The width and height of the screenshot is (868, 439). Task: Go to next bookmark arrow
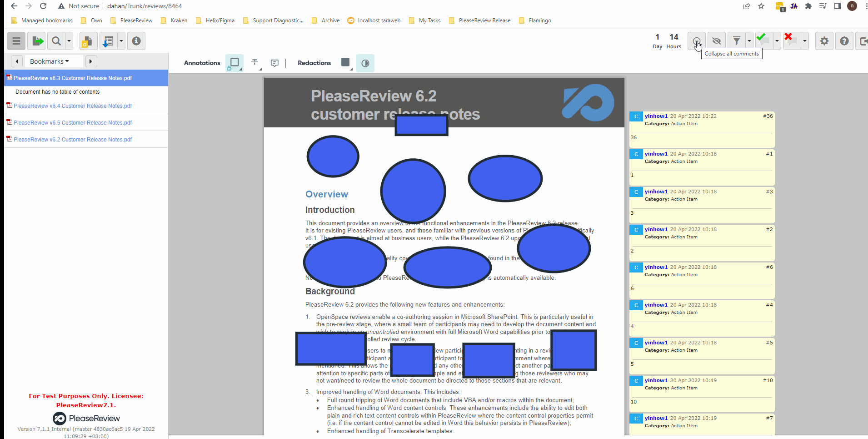91,61
